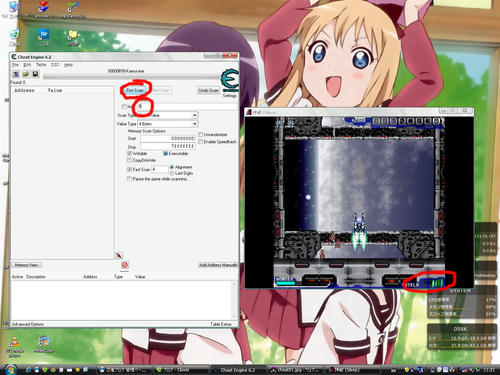Viewport: 500px width, 375px height.
Task: Click the Cheat Engine title bar icon
Action: (14, 57)
